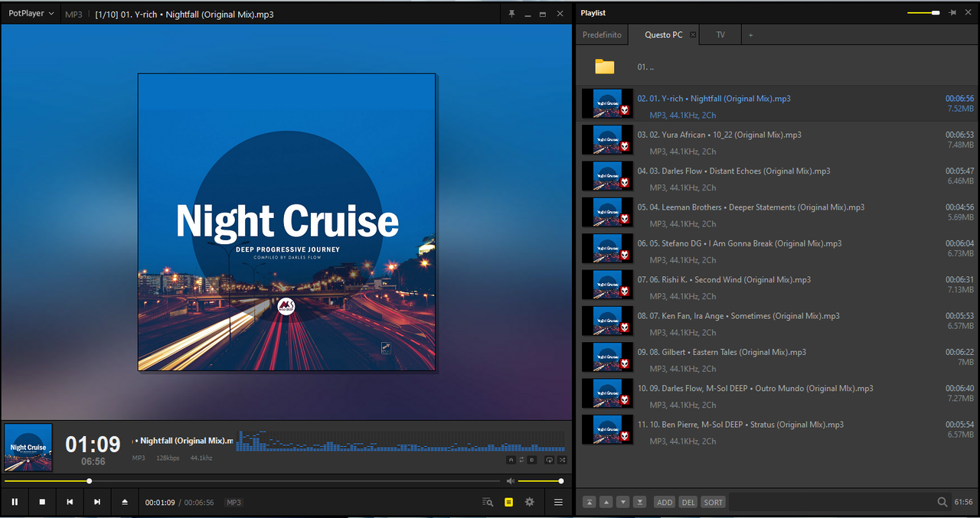980x518 pixels.
Task: Click the DEL button in playlist
Action: (x=688, y=502)
